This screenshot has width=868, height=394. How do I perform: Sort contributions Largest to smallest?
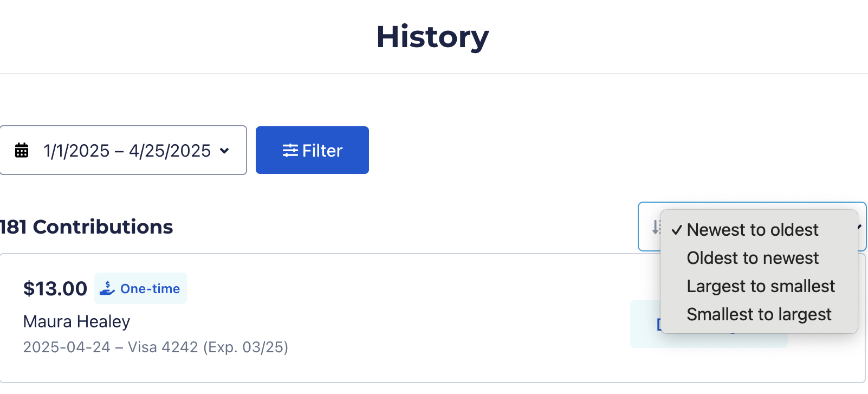click(x=761, y=286)
